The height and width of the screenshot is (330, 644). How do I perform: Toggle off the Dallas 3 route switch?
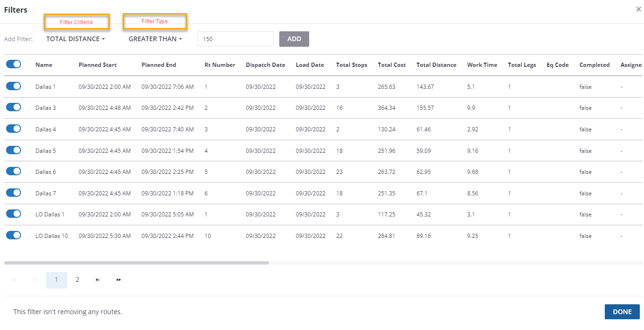14,107
